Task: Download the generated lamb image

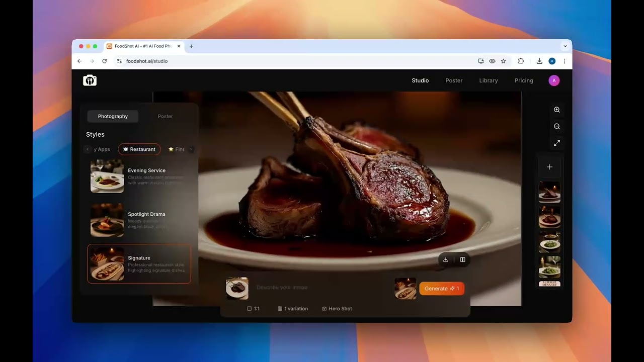Action: tap(445, 260)
